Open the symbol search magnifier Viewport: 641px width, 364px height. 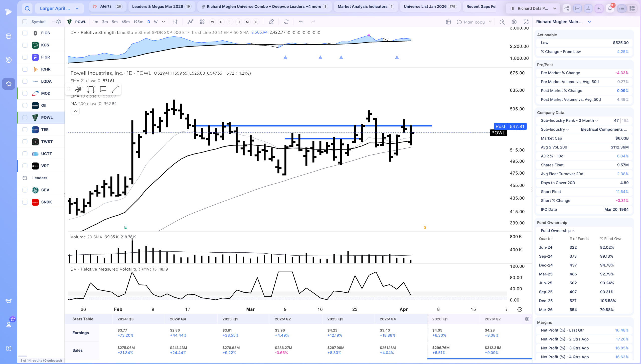coord(27,9)
